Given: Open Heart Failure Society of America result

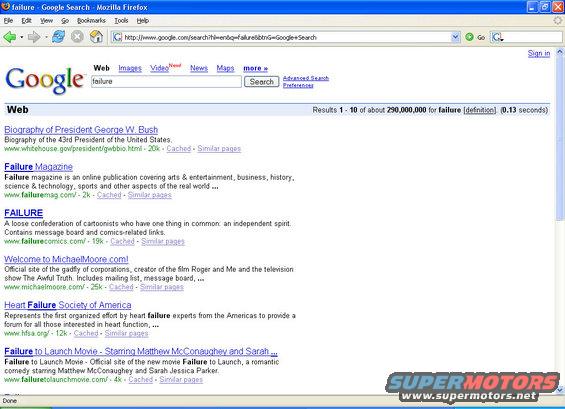Looking at the screenshot, I should (68, 305).
